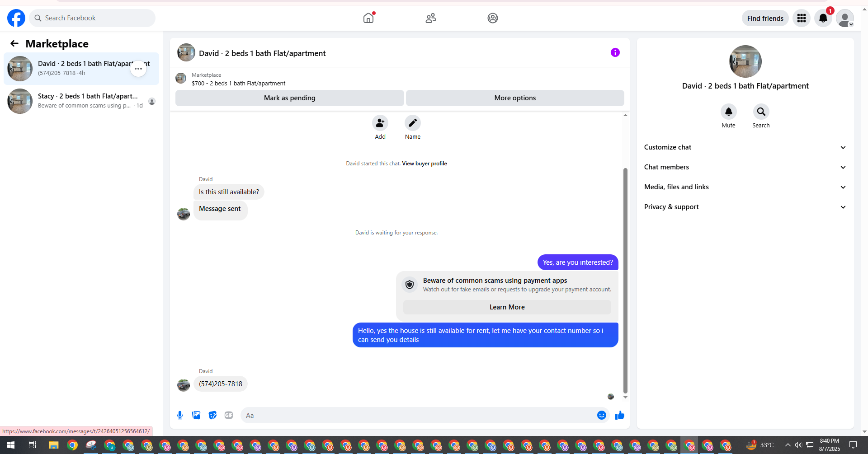
Task: Show hidden system tray icons
Action: [788, 445]
